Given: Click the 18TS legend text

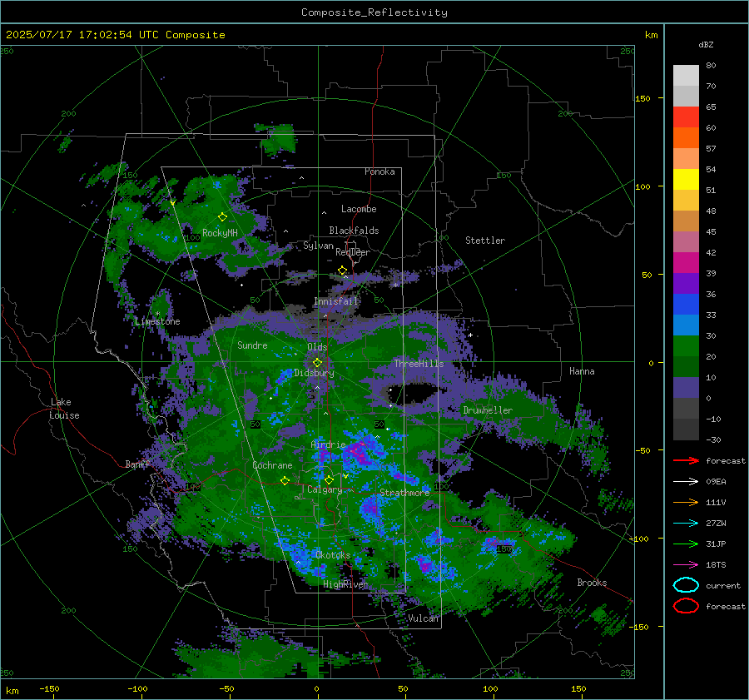Looking at the screenshot, I should click(x=716, y=564).
